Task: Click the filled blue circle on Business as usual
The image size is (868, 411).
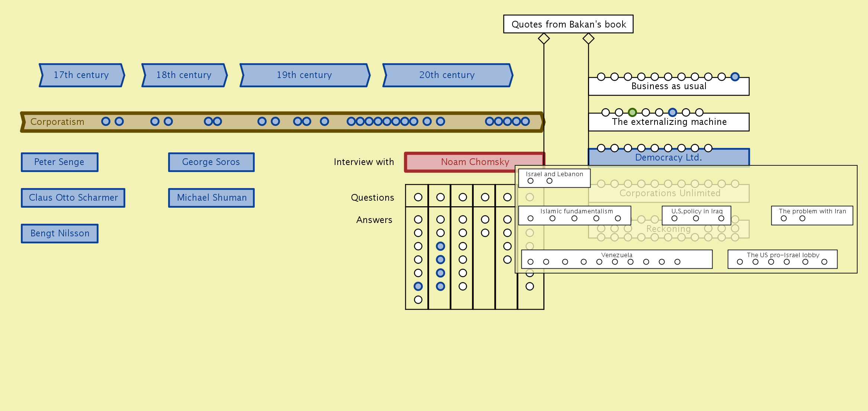Action: point(735,77)
